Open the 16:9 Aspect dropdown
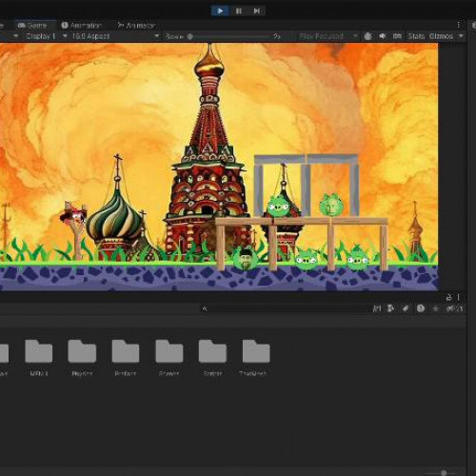Viewport: 476px width, 476px height. (x=115, y=36)
